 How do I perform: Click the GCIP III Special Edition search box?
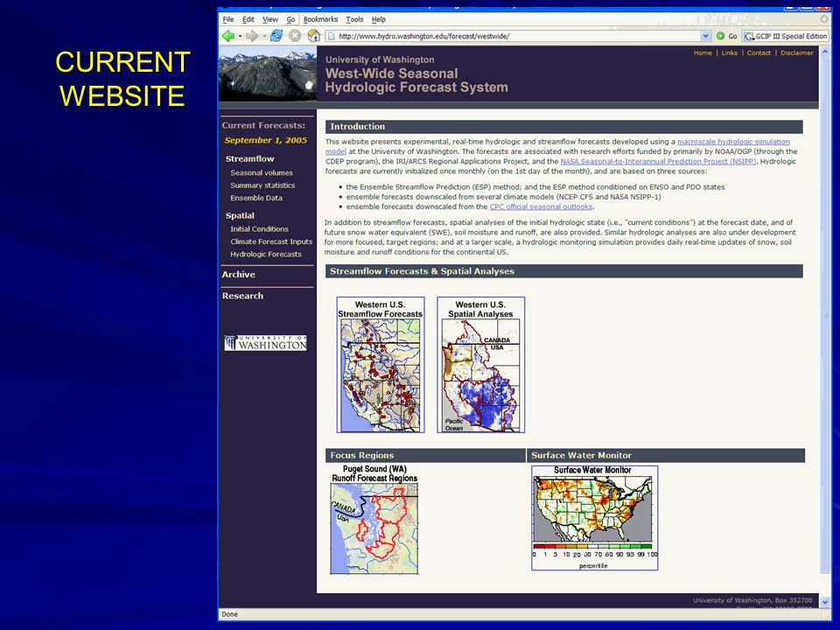click(785, 36)
